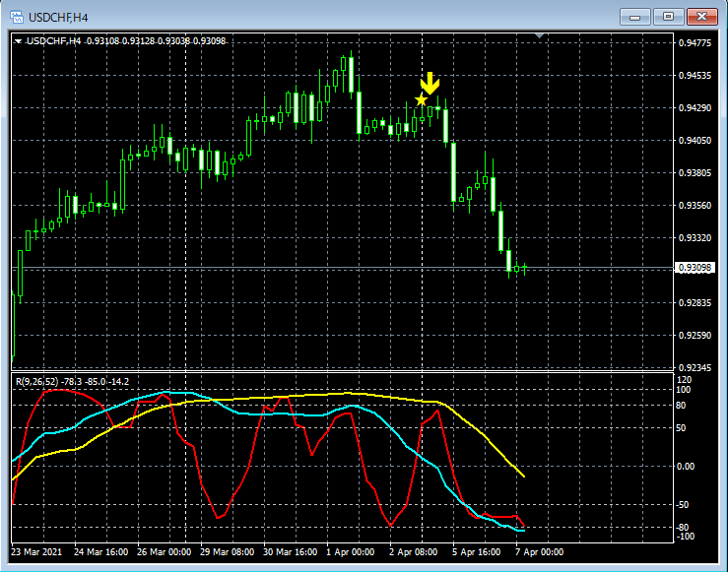
Task: Click the -50 level on indicator scale
Action: coord(682,505)
